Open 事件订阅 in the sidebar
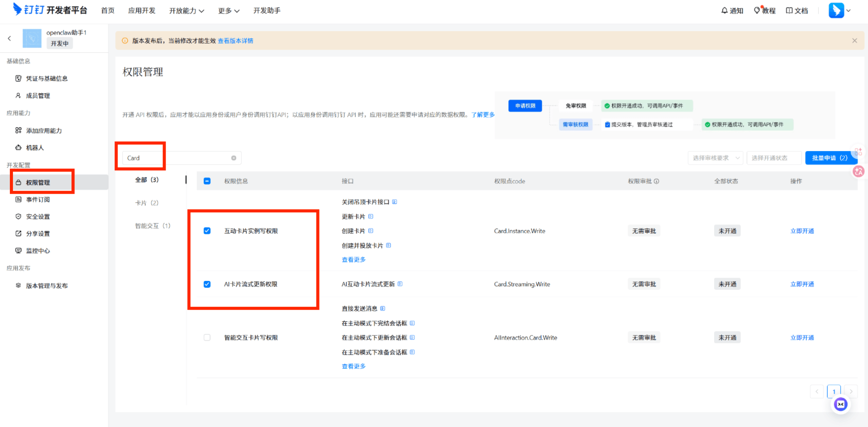868x427 pixels. tap(38, 199)
